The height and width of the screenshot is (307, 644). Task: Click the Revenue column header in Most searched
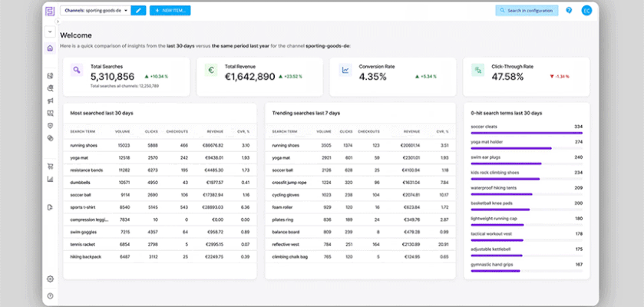(x=213, y=131)
